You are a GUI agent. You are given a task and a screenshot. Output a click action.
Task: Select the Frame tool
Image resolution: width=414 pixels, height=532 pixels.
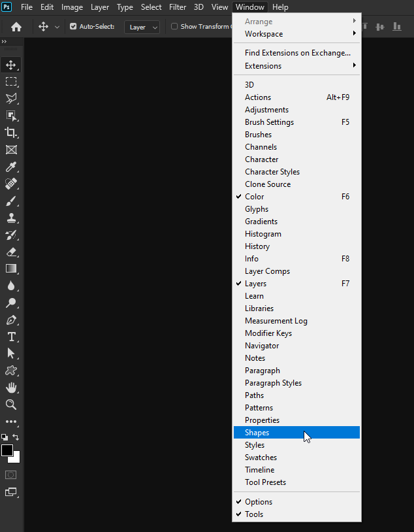click(11, 150)
